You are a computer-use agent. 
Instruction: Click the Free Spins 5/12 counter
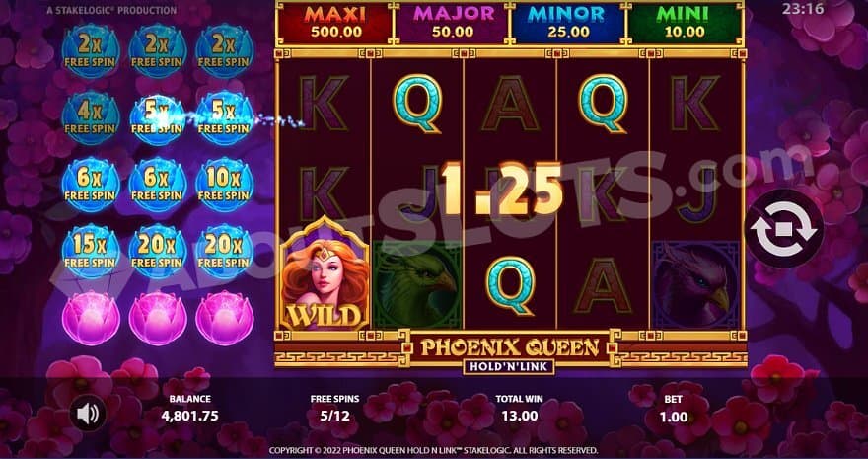point(334,409)
